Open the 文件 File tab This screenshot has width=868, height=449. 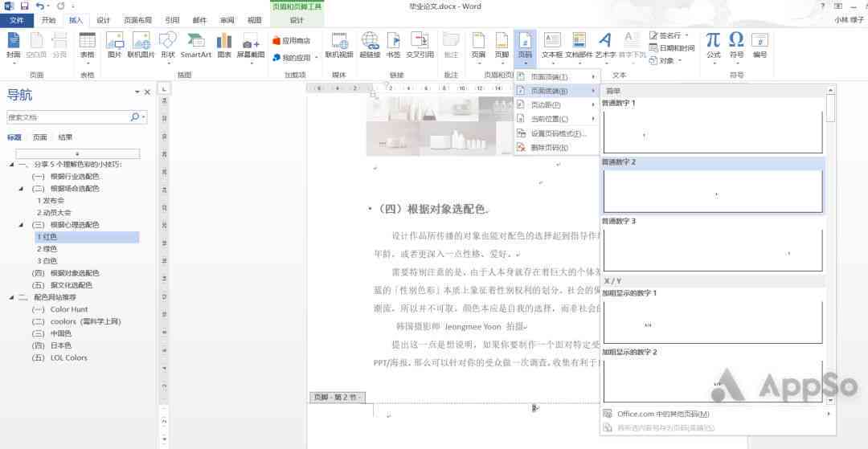[17, 20]
